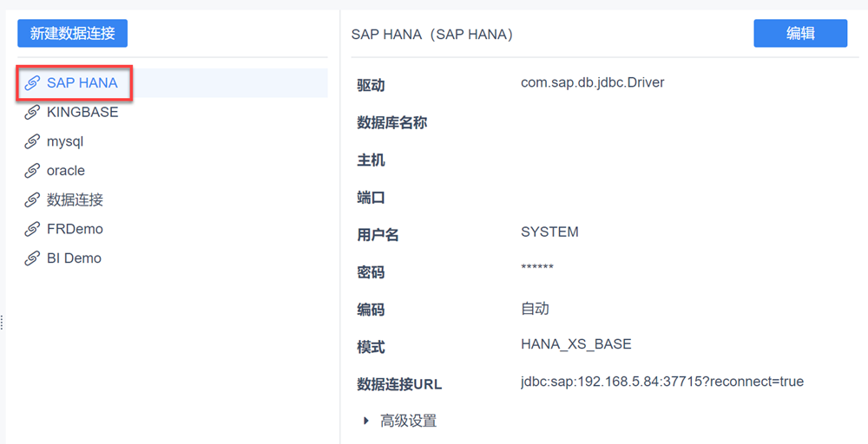Click the link icon beside KINGBASE
The height and width of the screenshot is (444, 868).
point(32,113)
